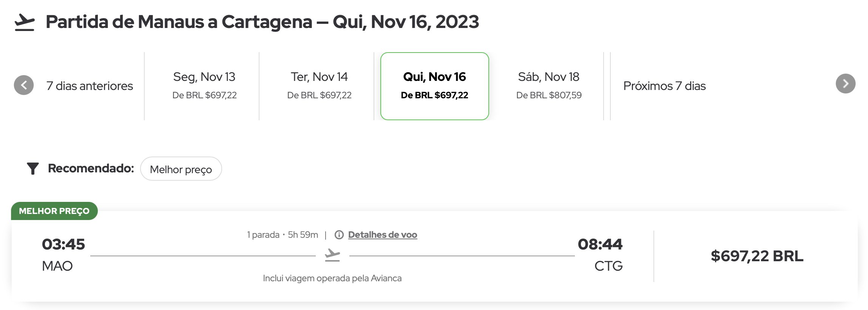Screen dimensions: 868x310
Task: Select the Qui, Nov 16 date tab
Action: click(434, 86)
